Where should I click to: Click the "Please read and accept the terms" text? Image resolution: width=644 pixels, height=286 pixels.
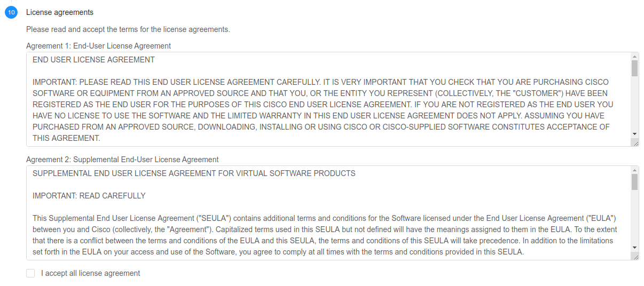click(x=128, y=29)
